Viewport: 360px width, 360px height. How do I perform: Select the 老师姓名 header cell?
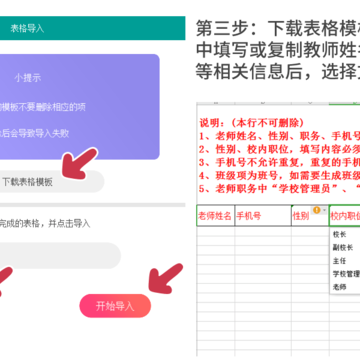tap(215, 216)
